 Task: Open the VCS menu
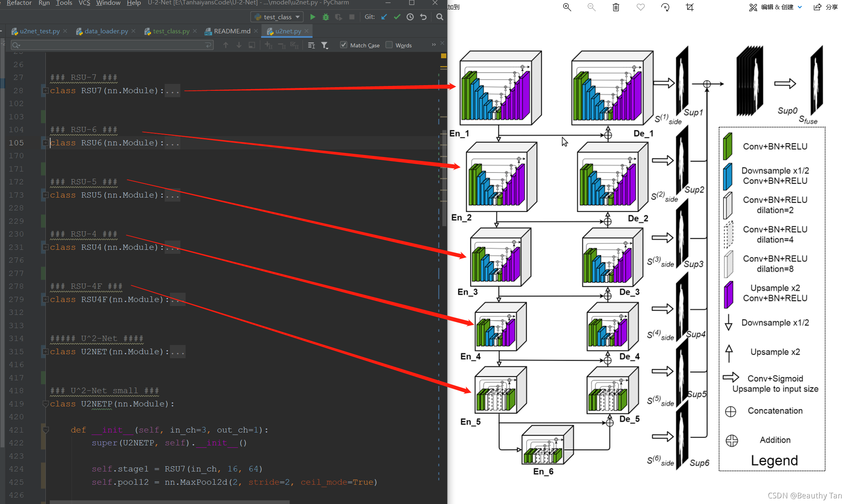[x=84, y=3]
